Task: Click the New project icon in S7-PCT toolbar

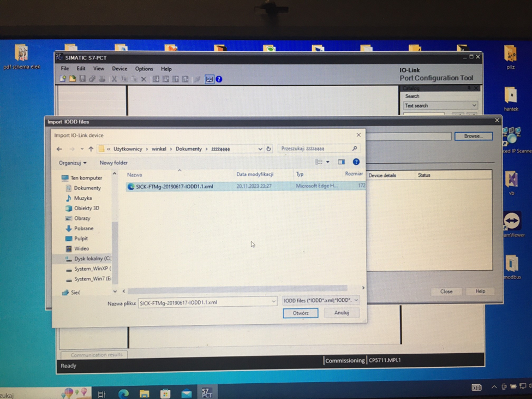Action: pos(63,79)
